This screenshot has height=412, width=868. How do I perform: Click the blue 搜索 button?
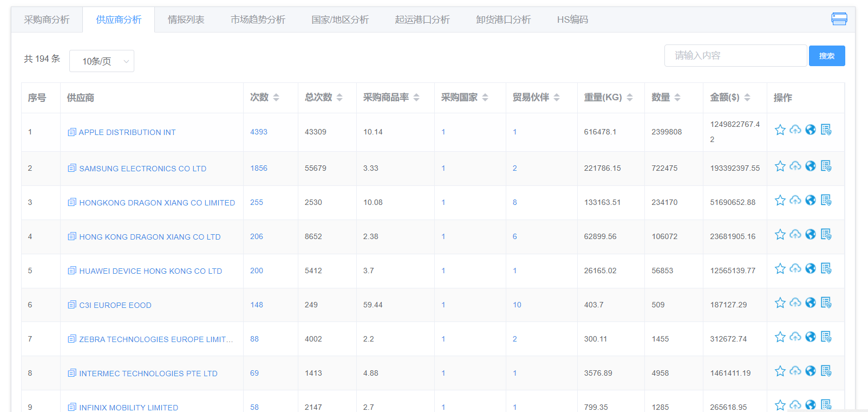(827, 56)
